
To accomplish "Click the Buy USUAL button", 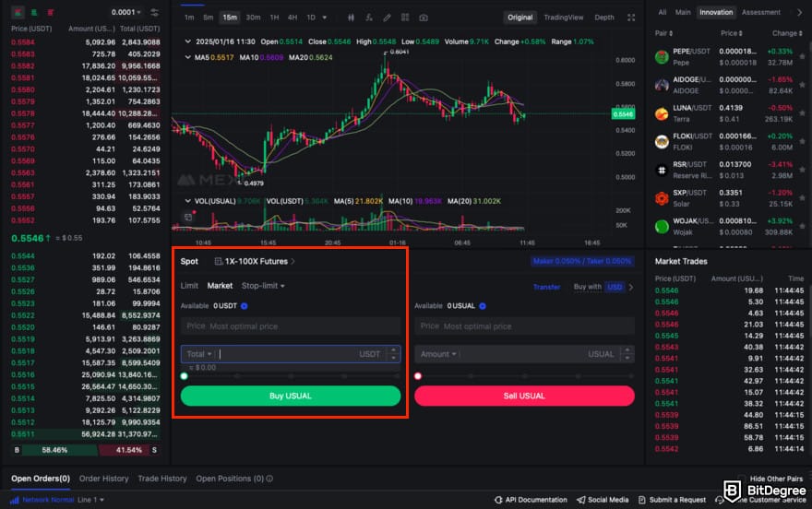I will pos(291,396).
